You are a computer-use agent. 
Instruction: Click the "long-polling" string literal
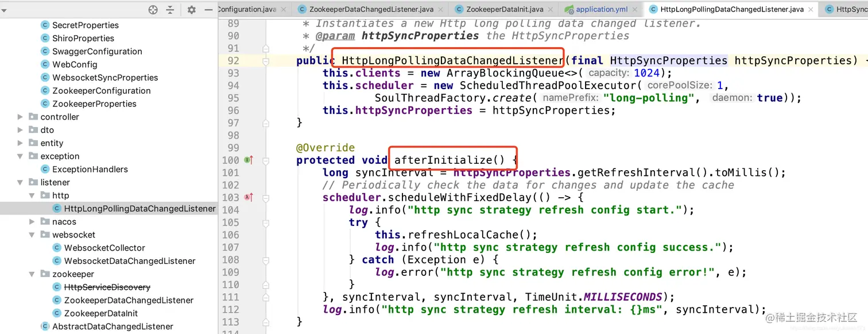point(649,98)
